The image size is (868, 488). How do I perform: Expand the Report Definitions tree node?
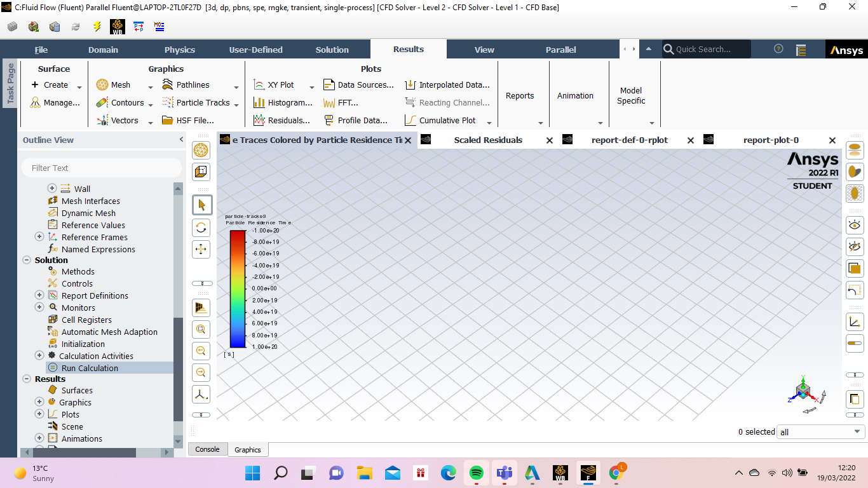pos(39,295)
